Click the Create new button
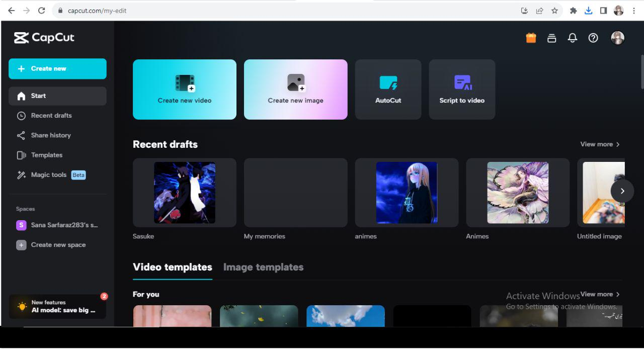The width and height of the screenshot is (644, 362). tap(57, 69)
